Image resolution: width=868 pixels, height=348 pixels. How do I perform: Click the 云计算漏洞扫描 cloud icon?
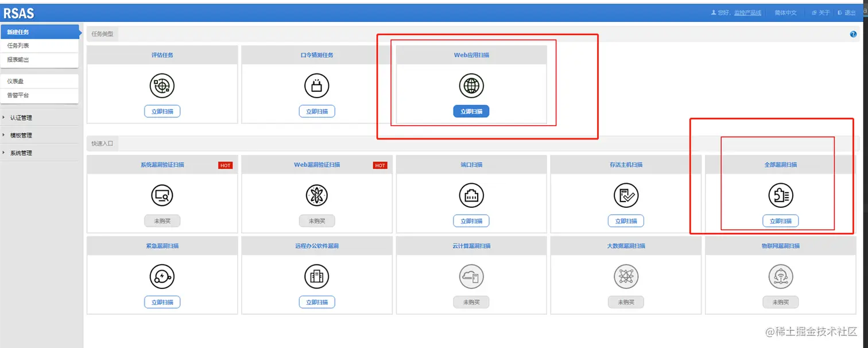click(x=471, y=277)
